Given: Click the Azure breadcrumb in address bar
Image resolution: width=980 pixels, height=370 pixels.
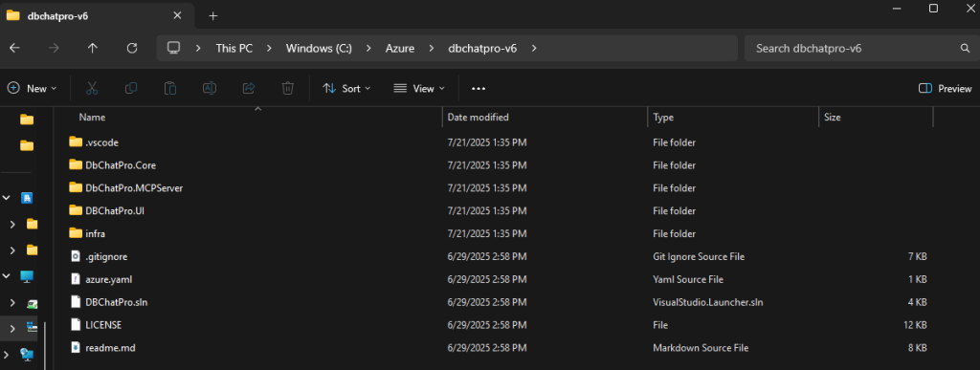Looking at the screenshot, I should click(399, 48).
